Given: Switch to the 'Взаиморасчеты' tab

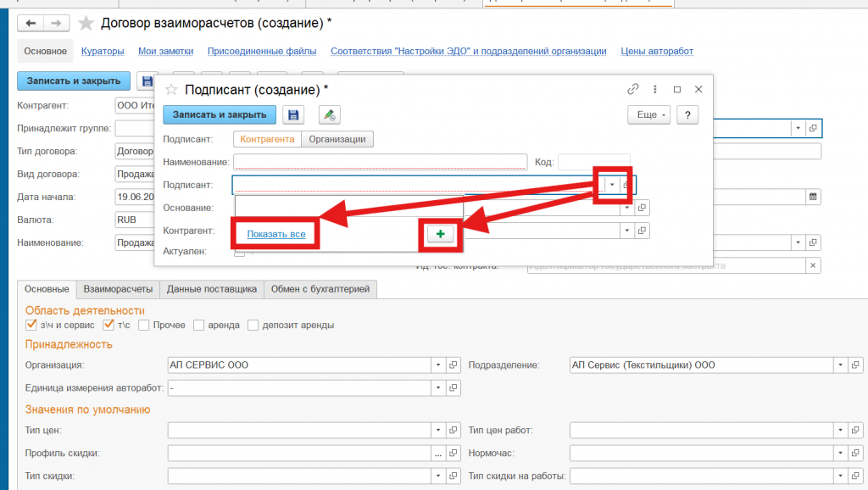Looking at the screenshot, I should 118,289.
